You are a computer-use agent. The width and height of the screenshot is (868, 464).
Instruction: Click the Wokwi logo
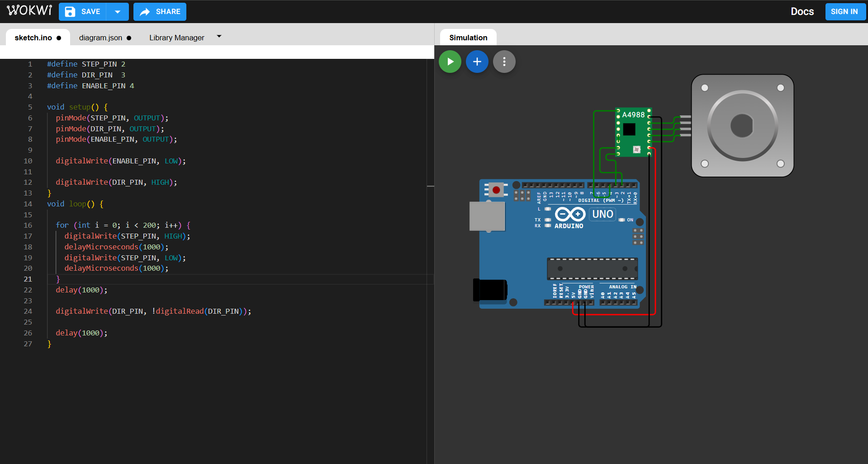tap(29, 10)
